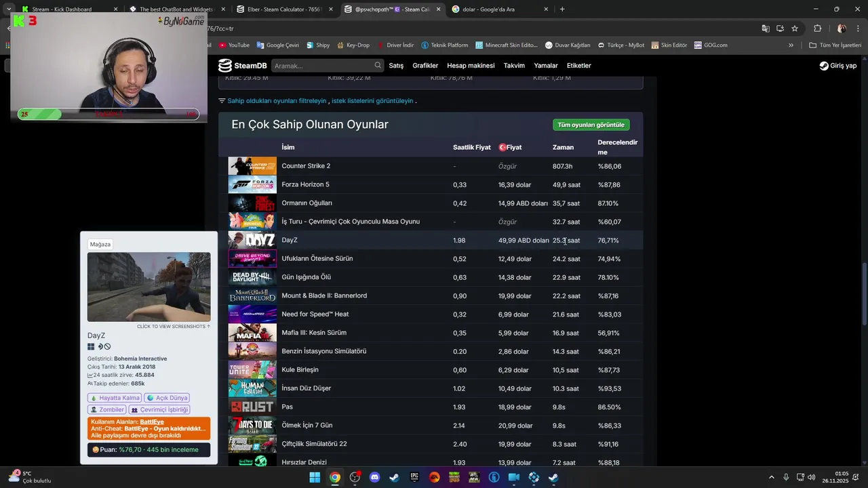Switch to dolar - Google'da Ara tab
The height and width of the screenshot is (488, 868).
(499, 9)
